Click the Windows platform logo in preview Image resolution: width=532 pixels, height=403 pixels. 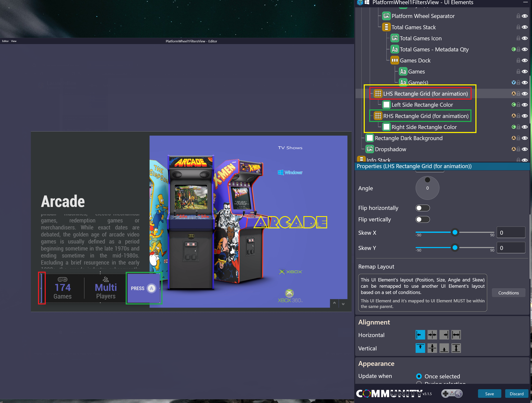click(x=290, y=172)
